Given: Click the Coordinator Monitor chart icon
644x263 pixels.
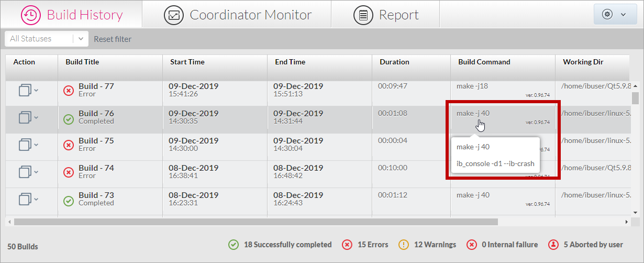Looking at the screenshot, I should [174, 15].
